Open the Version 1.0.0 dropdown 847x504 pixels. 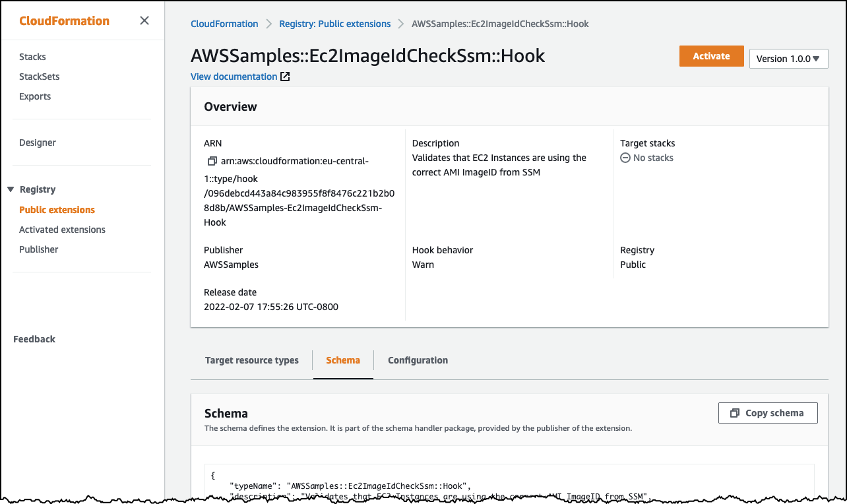point(788,58)
